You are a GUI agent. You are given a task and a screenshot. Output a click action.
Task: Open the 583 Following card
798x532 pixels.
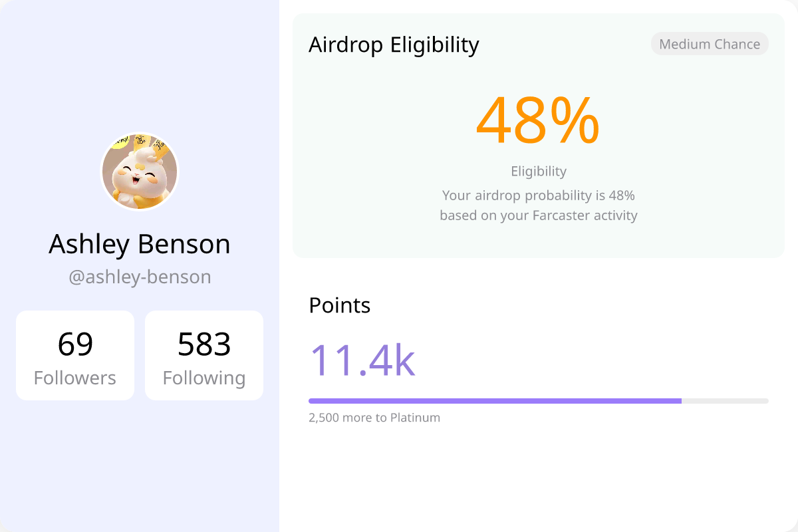(x=204, y=355)
